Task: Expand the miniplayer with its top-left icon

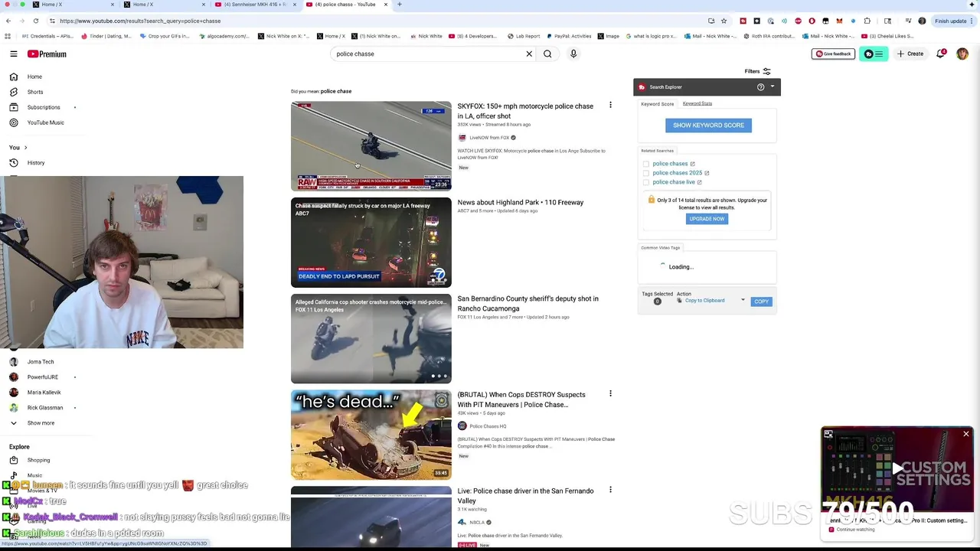Action: 828,434
